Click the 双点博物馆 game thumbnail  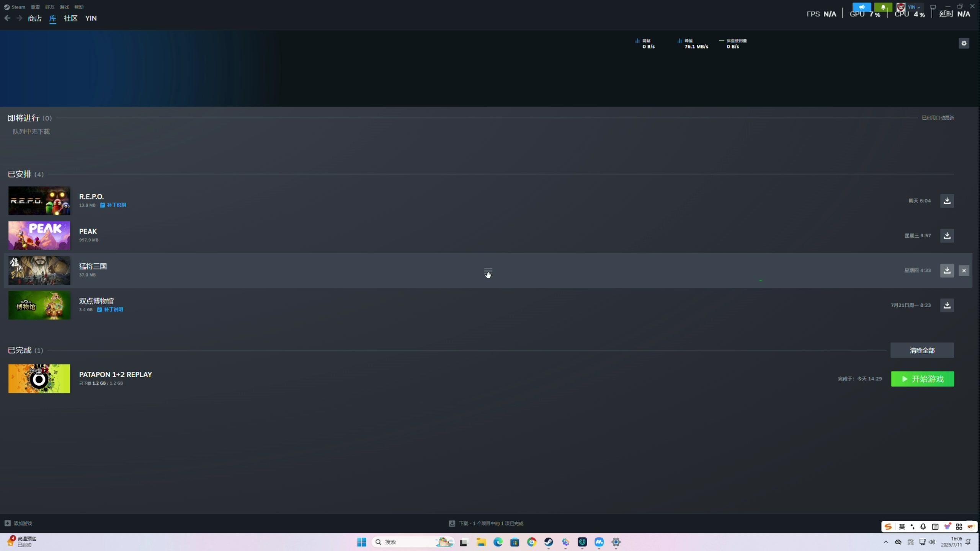tap(39, 305)
